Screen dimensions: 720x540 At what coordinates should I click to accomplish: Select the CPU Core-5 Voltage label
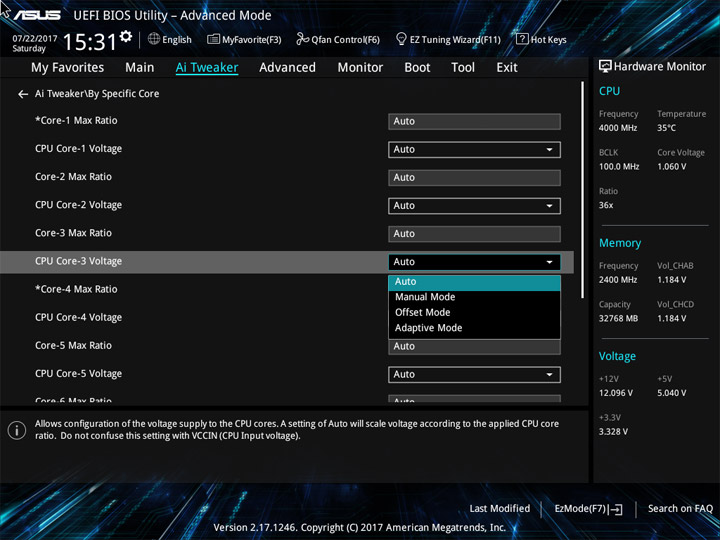79,374
